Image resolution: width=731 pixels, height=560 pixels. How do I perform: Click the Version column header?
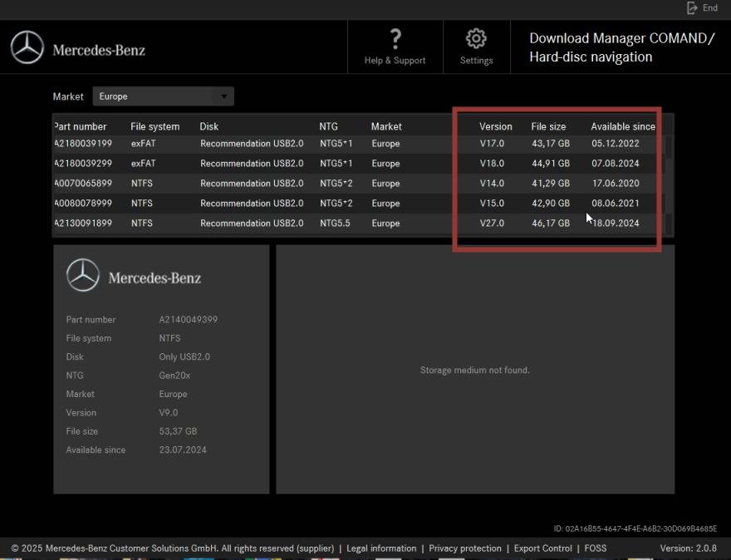pos(496,126)
